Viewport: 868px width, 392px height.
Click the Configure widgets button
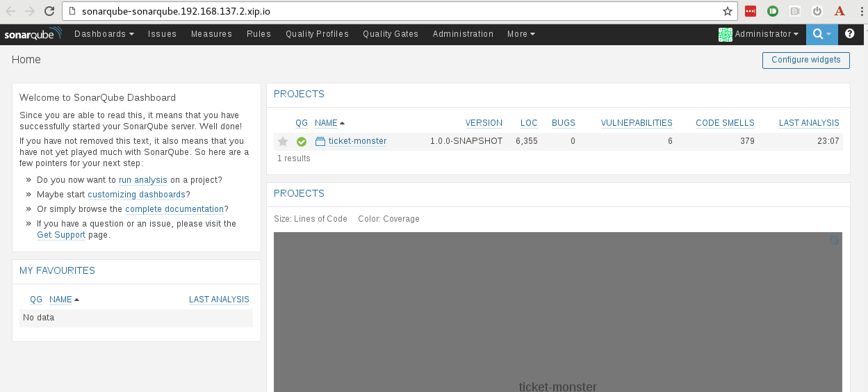805,60
